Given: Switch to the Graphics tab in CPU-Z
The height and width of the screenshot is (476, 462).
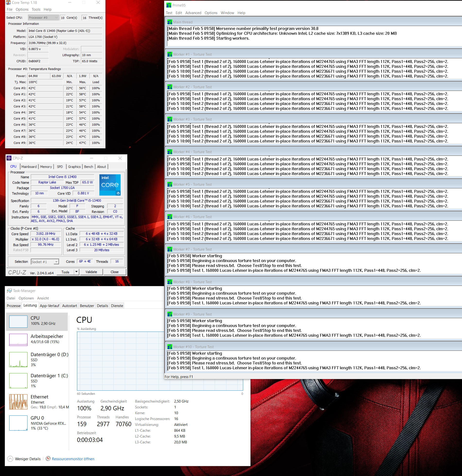Looking at the screenshot, I should coord(74,167).
